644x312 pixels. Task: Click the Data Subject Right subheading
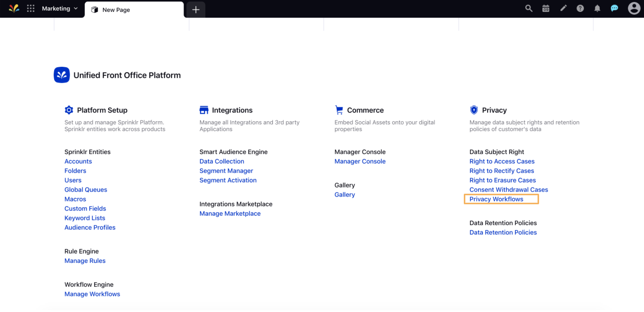tap(497, 152)
